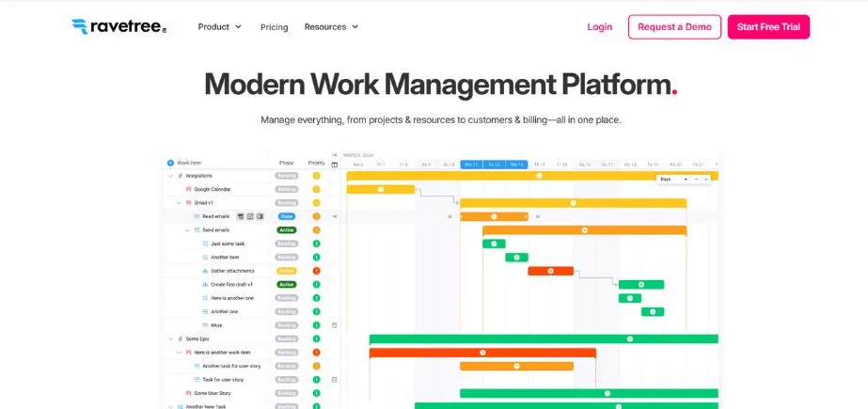Image resolution: width=868 pixels, height=409 pixels.
Task: Select the highlighted We 13 date column
Action: point(517,165)
